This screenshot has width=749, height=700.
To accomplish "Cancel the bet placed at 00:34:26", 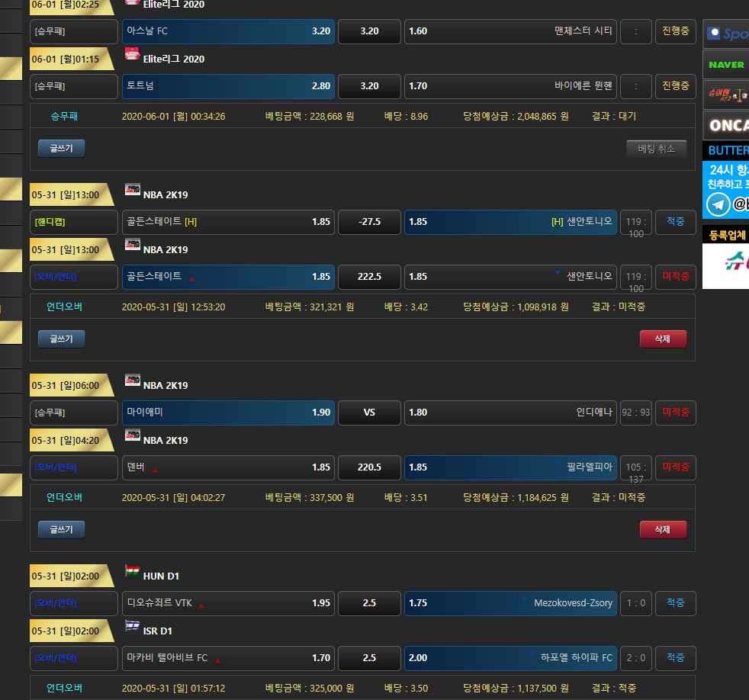I will pos(656,149).
